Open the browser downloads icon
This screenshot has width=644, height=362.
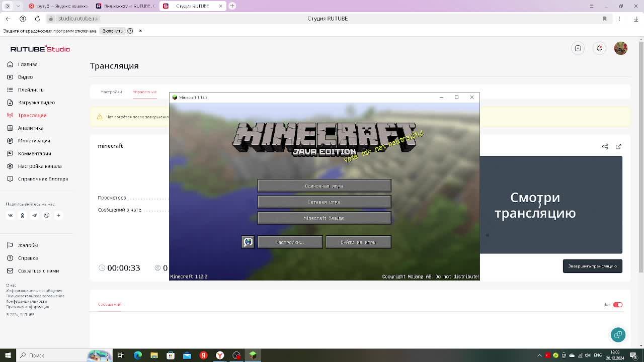pos(636,19)
